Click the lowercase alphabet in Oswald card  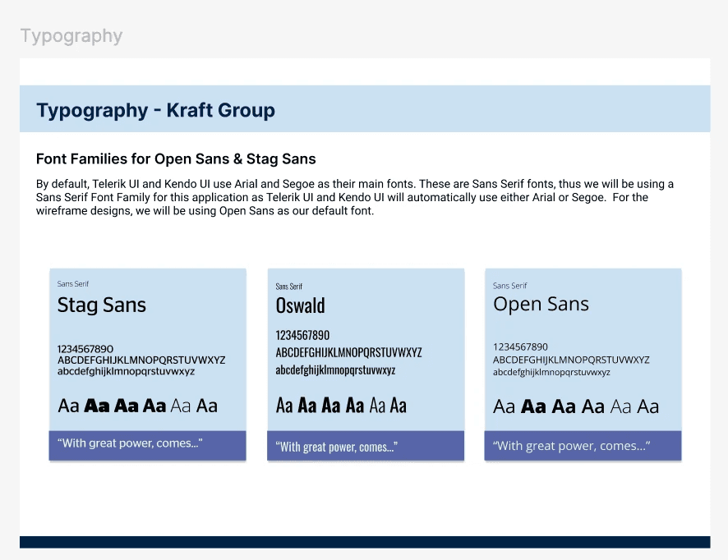click(336, 370)
